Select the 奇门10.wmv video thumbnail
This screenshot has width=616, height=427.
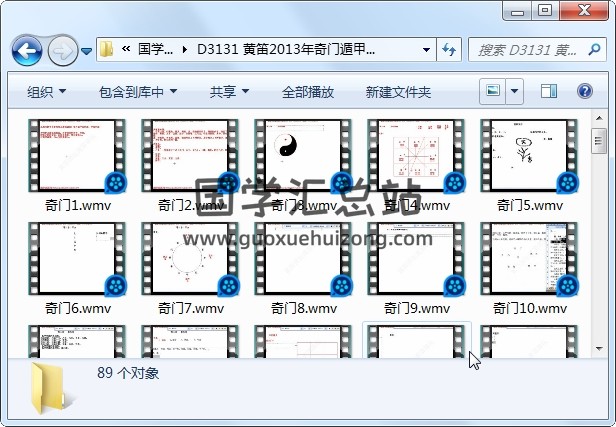point(529,258)
